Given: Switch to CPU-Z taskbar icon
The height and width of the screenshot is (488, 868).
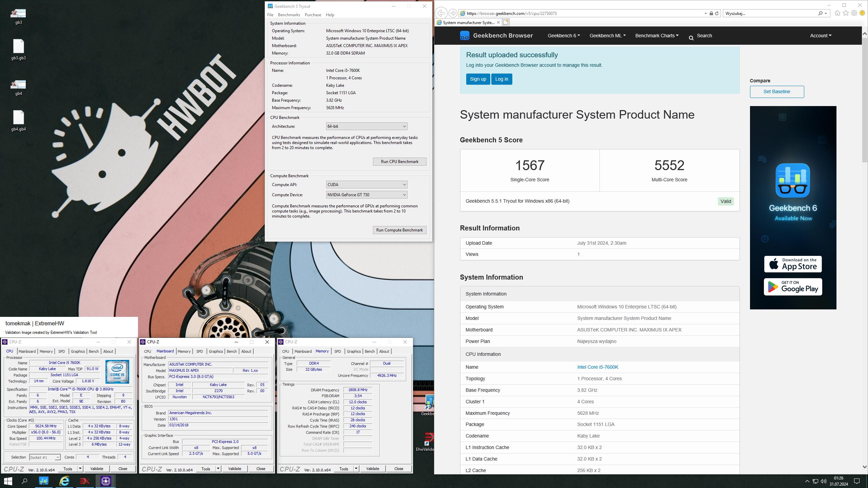Looking at the screenshot, I should tap(105, 481).
